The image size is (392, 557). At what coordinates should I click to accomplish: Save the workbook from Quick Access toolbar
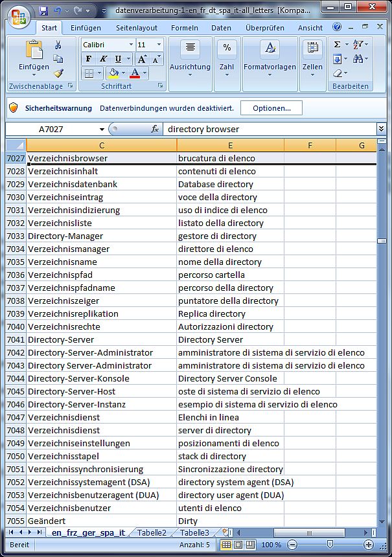coord(43,11)
